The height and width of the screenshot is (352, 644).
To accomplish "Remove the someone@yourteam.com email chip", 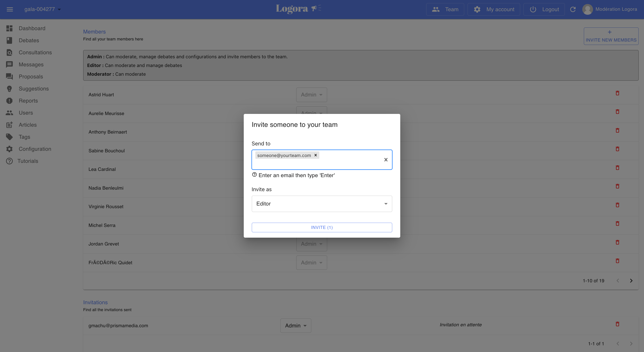I will [316, 155].
